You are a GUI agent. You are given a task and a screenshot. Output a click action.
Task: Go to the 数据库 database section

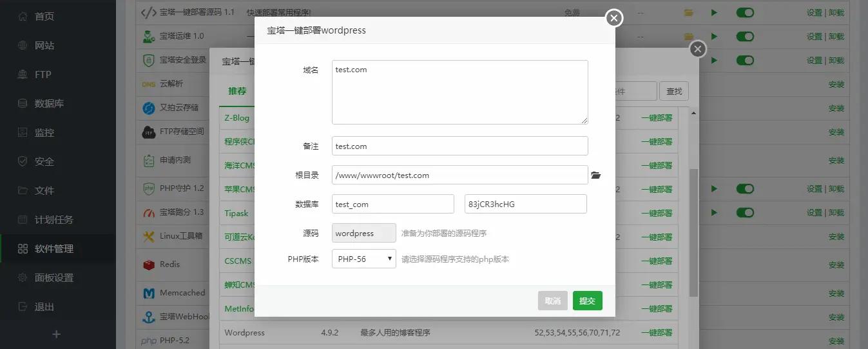point(48,103)
